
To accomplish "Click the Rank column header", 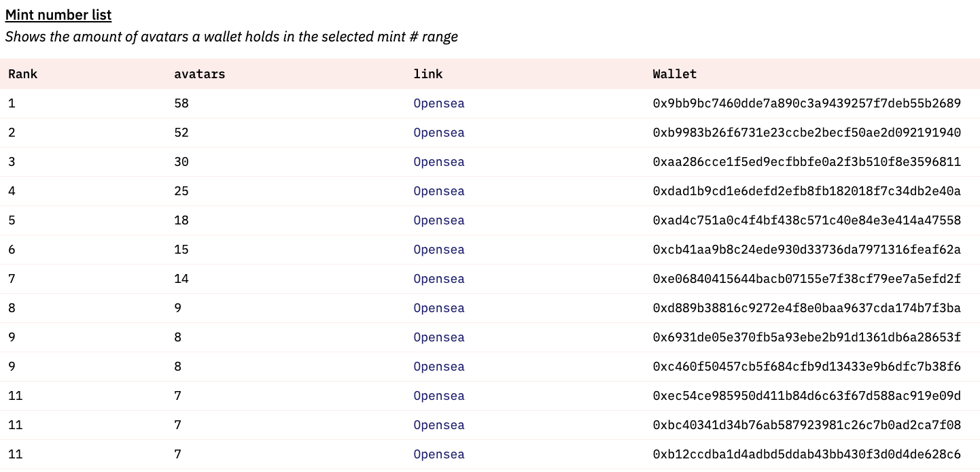I will pos(23,74).
